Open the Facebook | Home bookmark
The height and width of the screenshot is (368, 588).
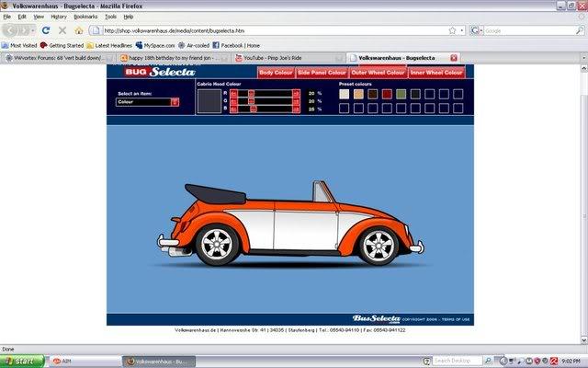[236, 45]
